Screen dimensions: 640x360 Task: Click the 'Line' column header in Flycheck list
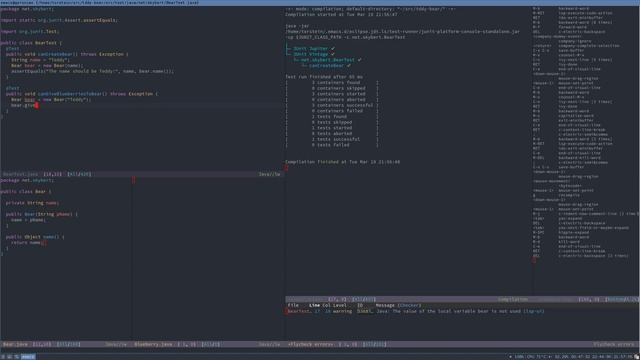point(314,305)
